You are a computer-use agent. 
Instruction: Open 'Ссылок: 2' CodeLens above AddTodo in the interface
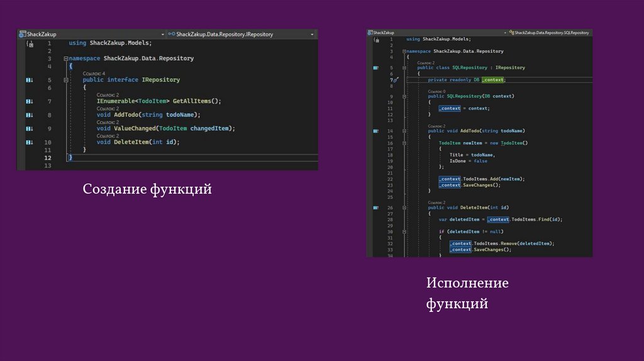coord(108,108)
